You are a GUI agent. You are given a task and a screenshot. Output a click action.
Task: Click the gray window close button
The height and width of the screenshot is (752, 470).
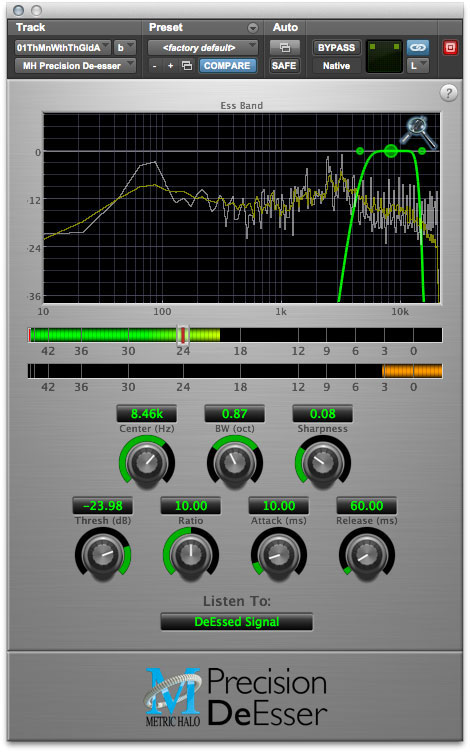[19, 10]
